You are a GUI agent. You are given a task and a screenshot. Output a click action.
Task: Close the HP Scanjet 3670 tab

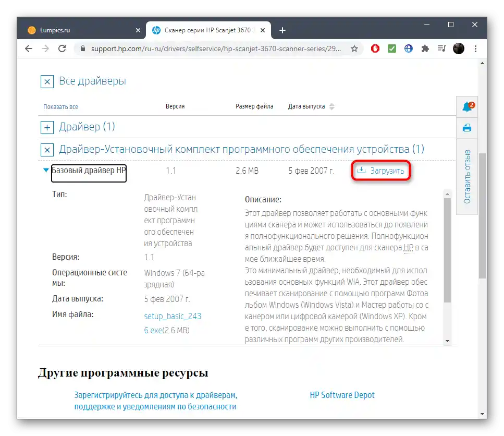click(x=263, y=30)
